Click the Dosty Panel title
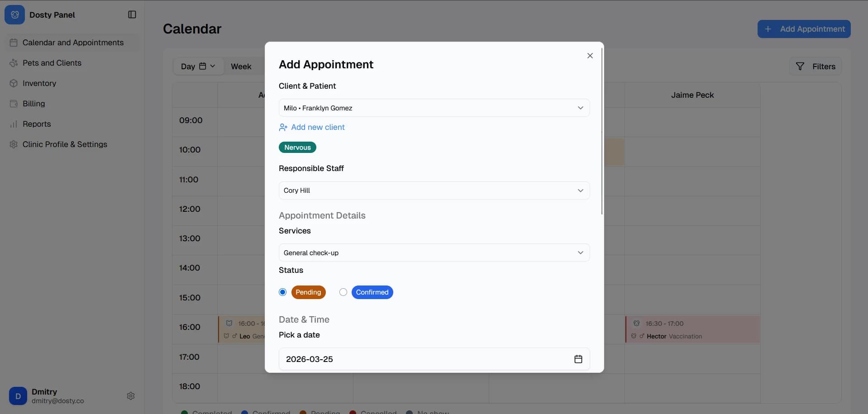 [x=52, y=15]
